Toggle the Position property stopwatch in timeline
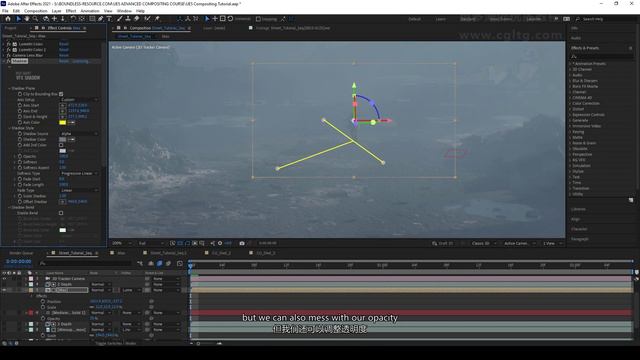Image resolution: width=640 pixels, height=360 pixels. click(x=43, y=301)
